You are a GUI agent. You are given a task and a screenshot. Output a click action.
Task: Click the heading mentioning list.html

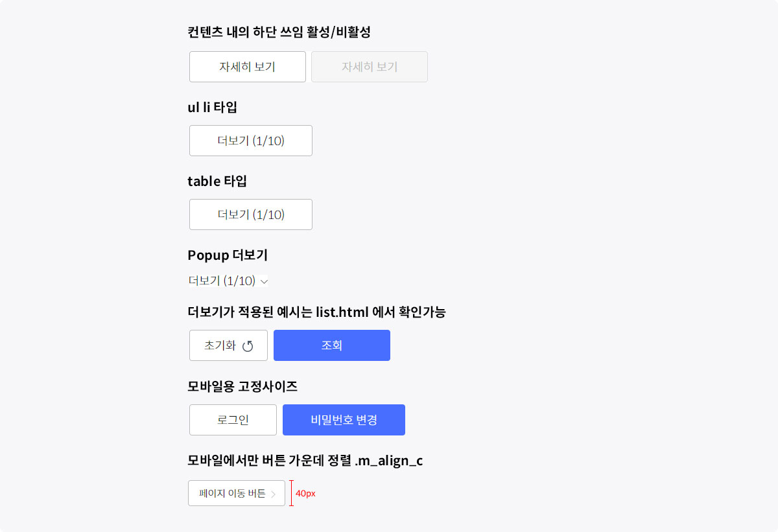[x=316, y=312]
